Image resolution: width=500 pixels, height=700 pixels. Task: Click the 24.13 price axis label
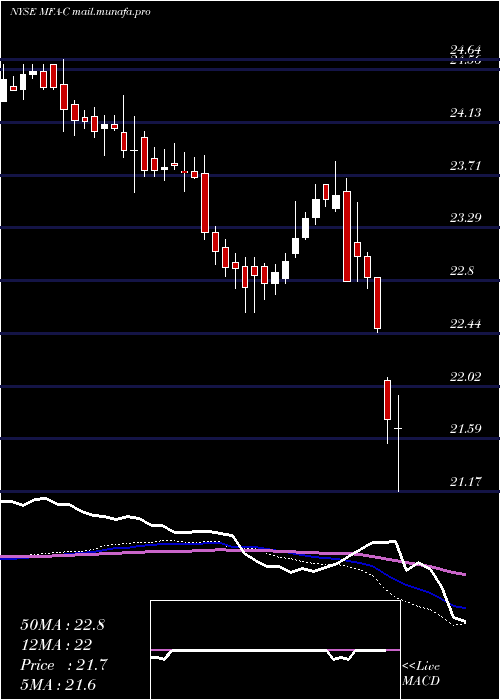coord(465,112)
